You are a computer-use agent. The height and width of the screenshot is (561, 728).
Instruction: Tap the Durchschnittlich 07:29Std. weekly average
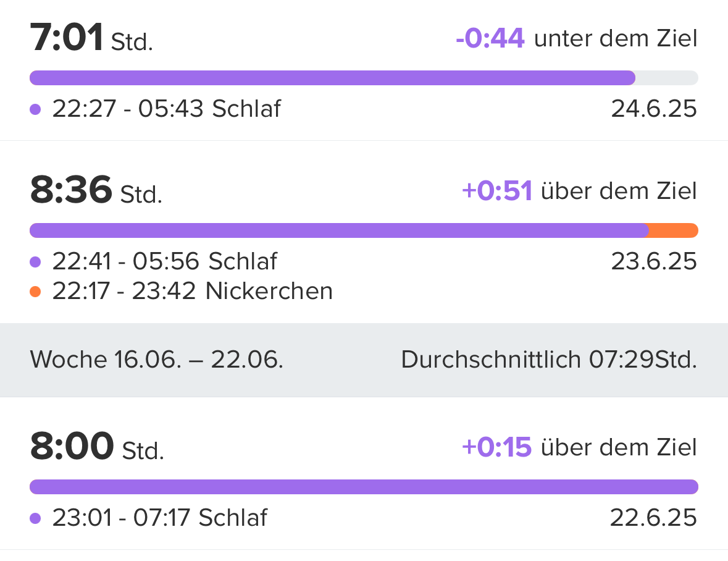click(x=550, y=360)
